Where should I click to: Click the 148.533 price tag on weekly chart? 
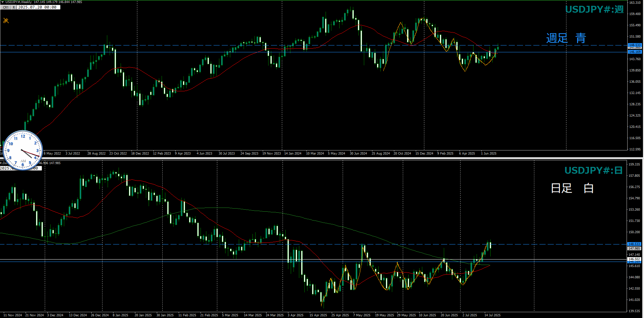635,45
